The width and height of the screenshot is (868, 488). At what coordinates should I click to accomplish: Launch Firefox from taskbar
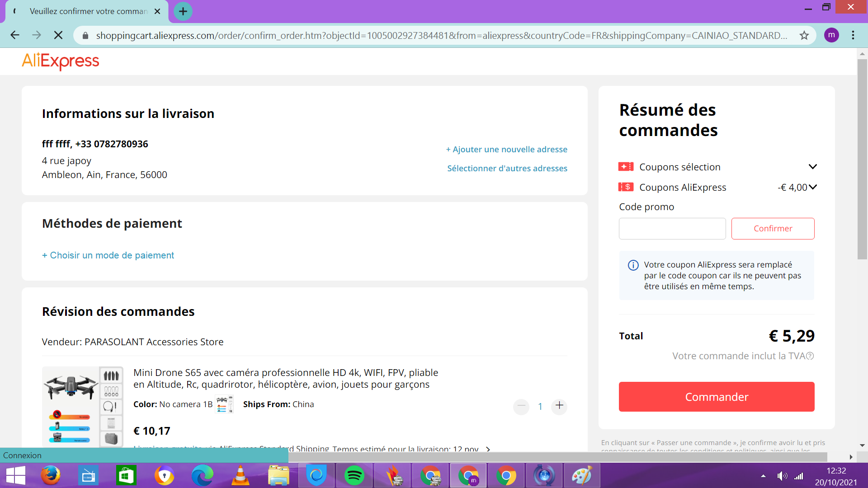point(51,476)
